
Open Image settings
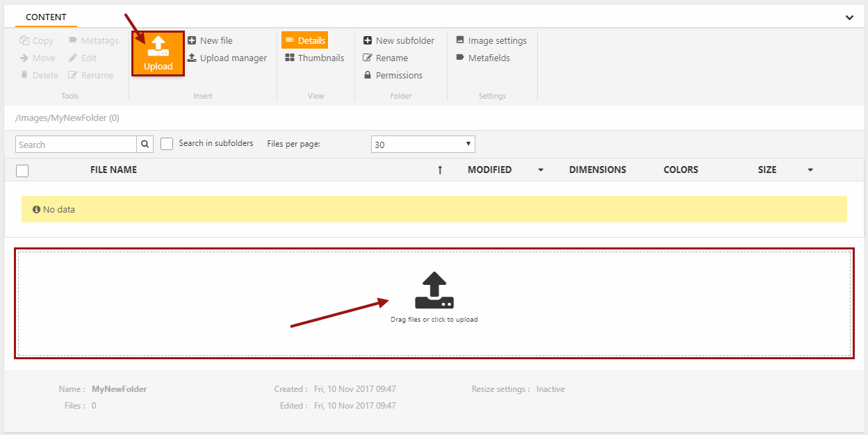[491, 41]
